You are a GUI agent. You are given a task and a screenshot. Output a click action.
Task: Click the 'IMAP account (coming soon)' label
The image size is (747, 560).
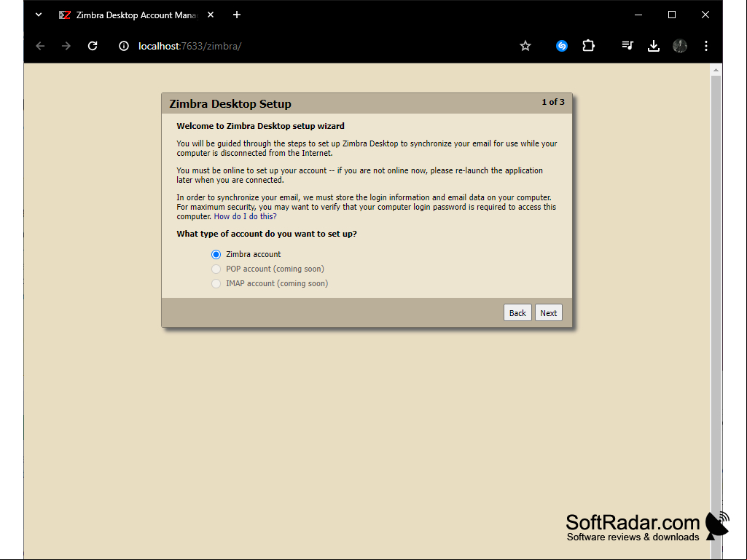(x=277, y=284)
